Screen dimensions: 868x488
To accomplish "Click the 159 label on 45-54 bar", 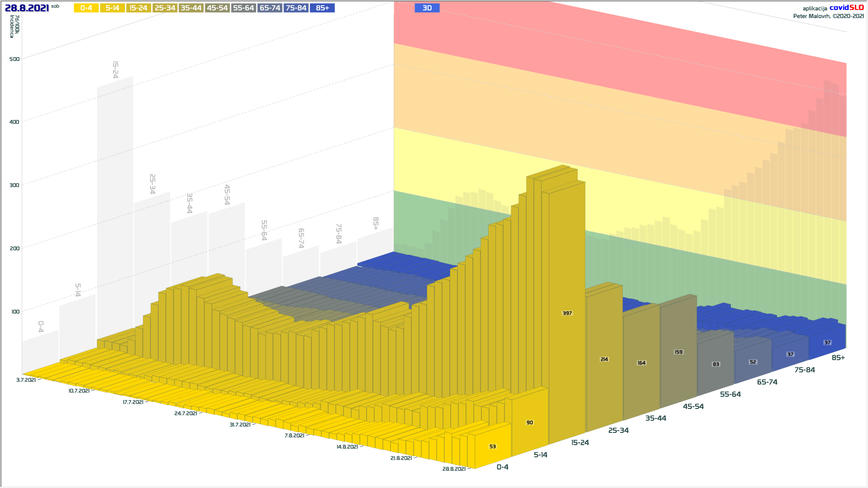I will 678,352.
